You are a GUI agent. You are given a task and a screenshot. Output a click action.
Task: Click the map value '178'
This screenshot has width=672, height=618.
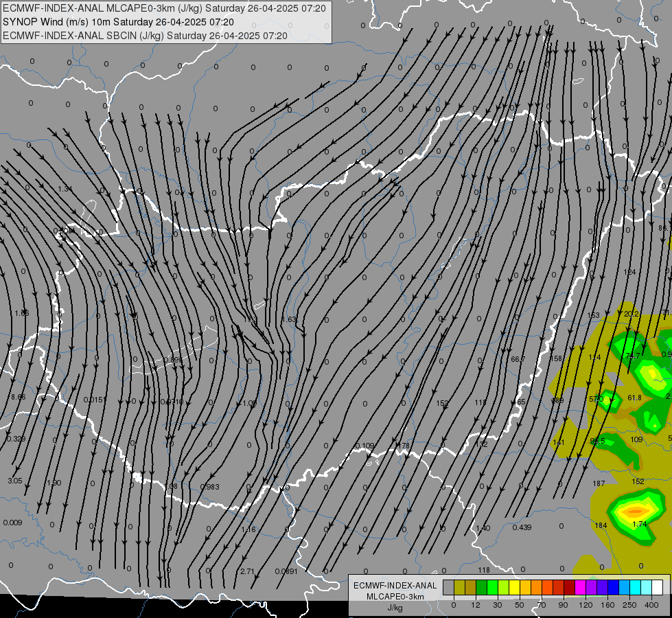pos(404,446)
